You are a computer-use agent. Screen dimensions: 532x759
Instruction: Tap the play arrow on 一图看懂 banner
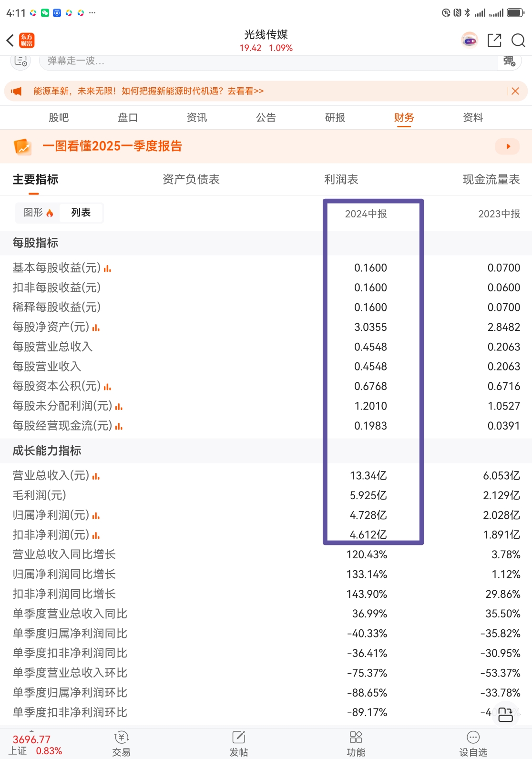click(x=507, y=146)
